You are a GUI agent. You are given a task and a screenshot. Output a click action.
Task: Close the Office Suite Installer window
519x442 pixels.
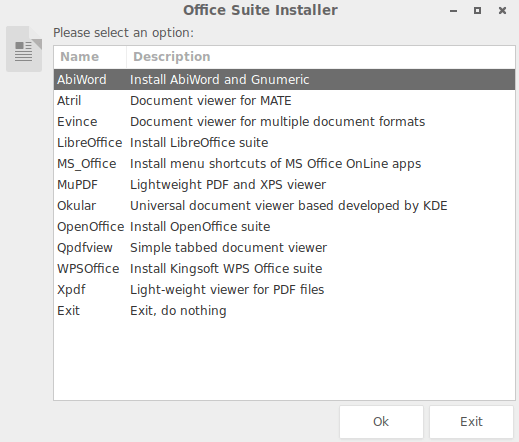[x=502, y=11]
